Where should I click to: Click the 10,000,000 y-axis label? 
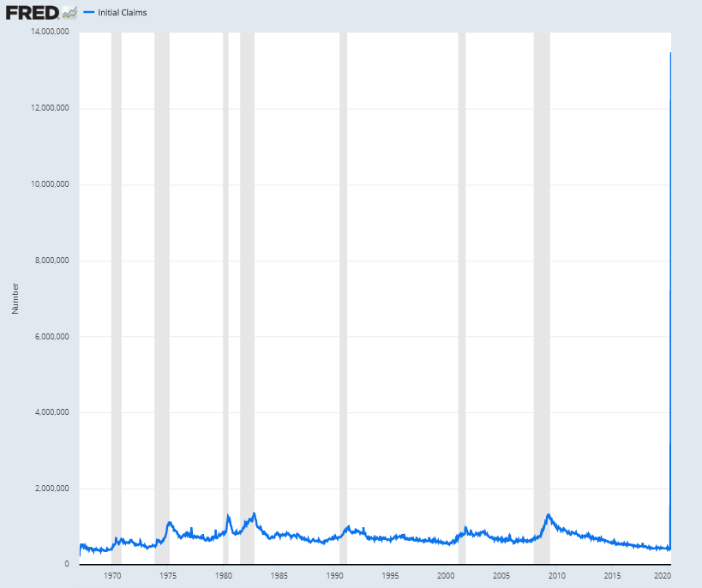[x=50, y=184]
